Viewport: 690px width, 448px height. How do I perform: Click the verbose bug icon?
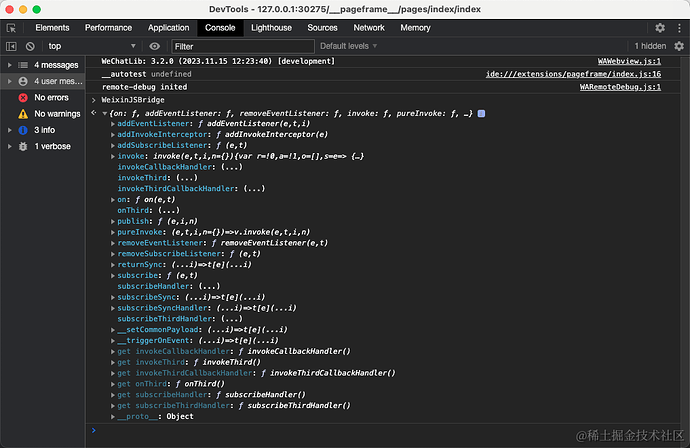[23, 147]
